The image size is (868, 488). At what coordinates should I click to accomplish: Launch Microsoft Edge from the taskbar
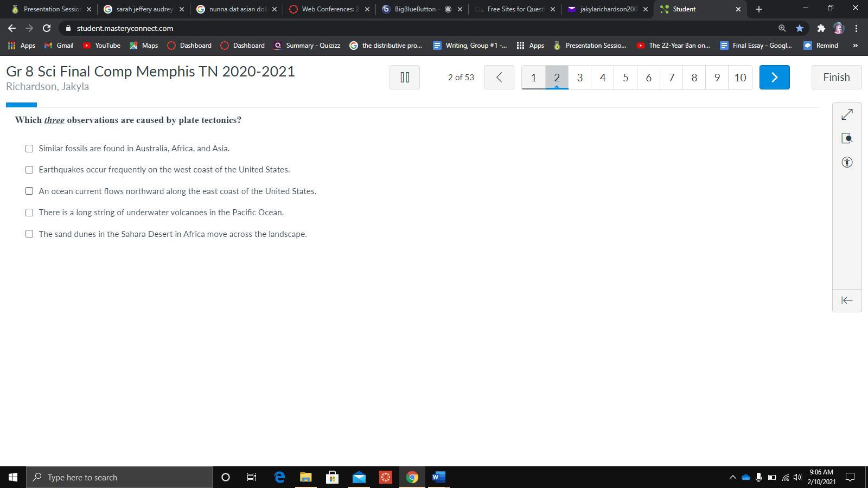pyautogui.click(x=279, y=477)
